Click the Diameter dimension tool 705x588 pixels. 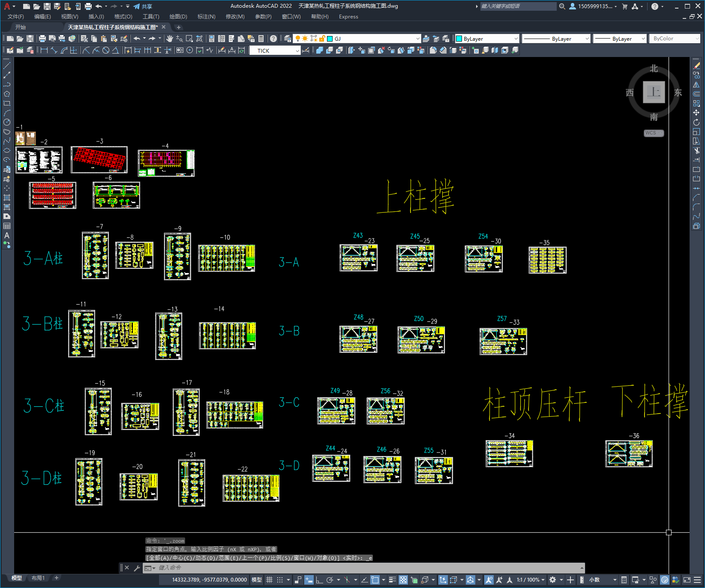tap(106, 50)
